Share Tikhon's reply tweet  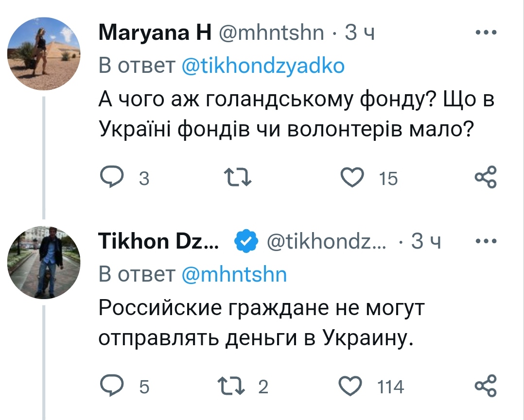coord(485,386)
